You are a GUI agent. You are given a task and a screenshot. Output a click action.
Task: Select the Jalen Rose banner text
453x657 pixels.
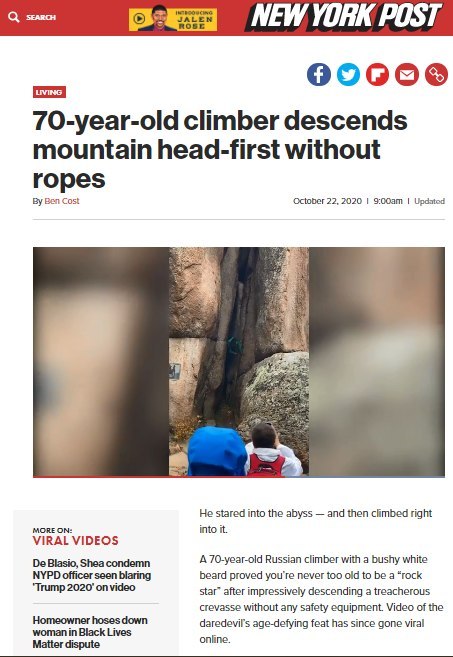(195, 20)
